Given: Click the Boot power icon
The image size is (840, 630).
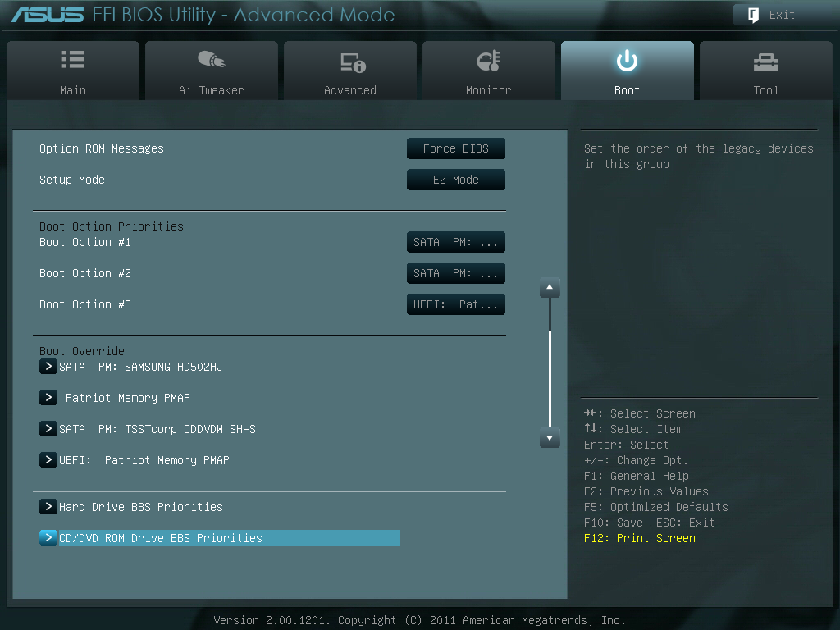Looking at the screenshot, I should coord(627,61).
